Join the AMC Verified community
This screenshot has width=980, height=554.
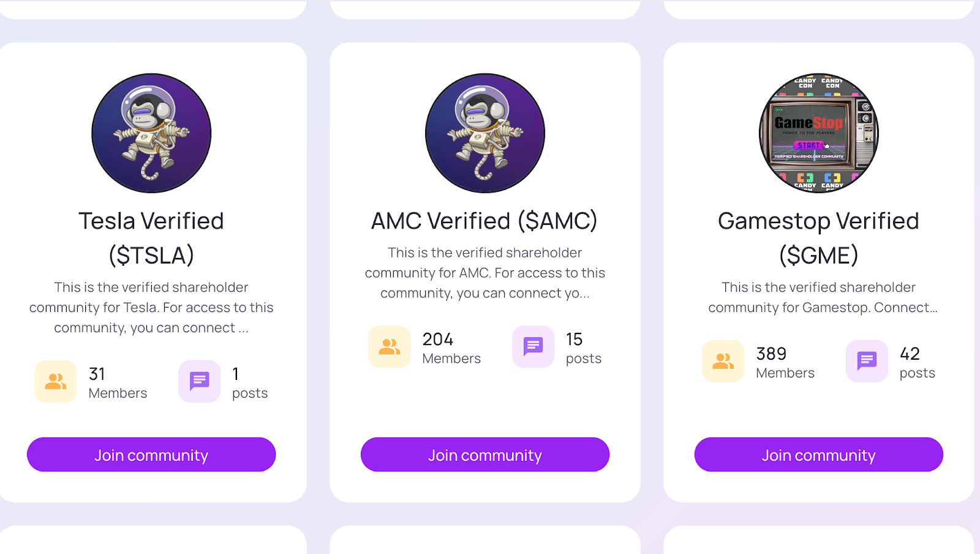coord(485,455)
